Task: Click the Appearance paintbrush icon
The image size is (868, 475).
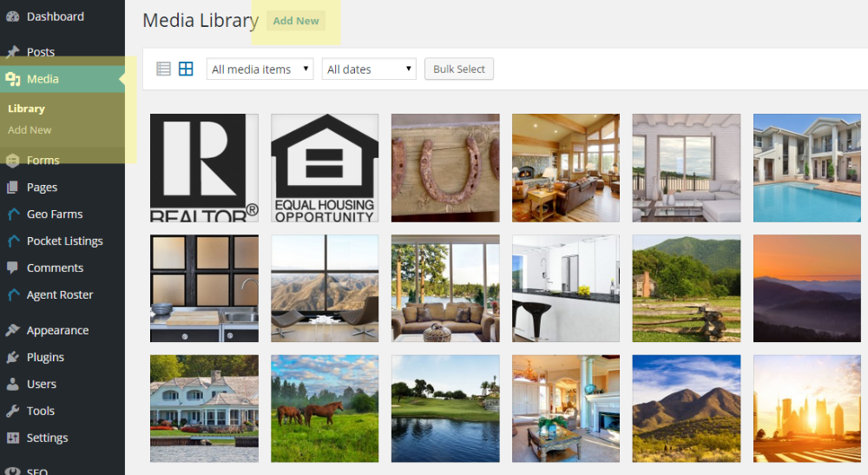Action: [12, 331]
